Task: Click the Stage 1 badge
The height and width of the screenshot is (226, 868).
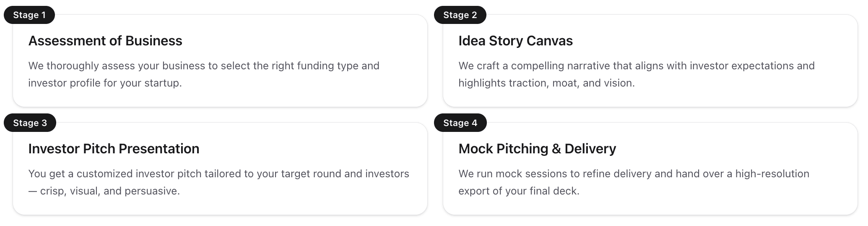Action: click(x=29, y=15)
